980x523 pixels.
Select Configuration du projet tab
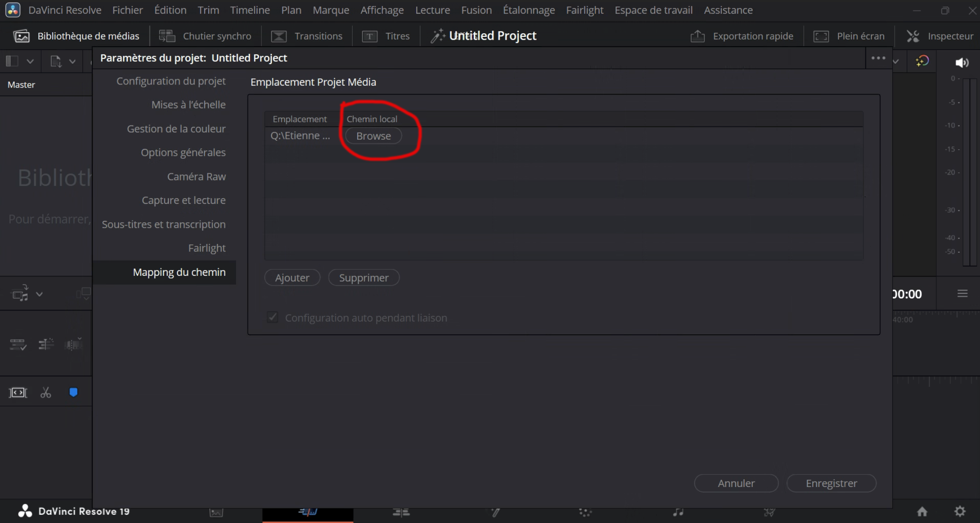pos(171,81)
